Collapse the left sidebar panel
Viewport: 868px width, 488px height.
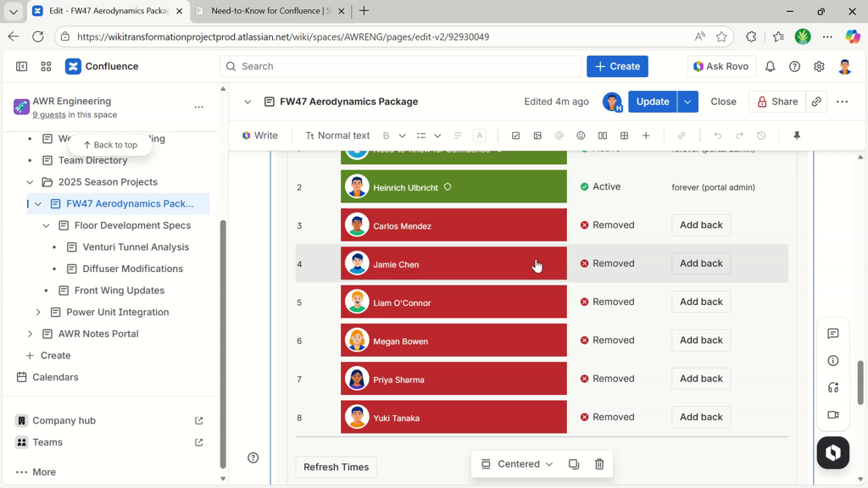[x=22, y=66]
